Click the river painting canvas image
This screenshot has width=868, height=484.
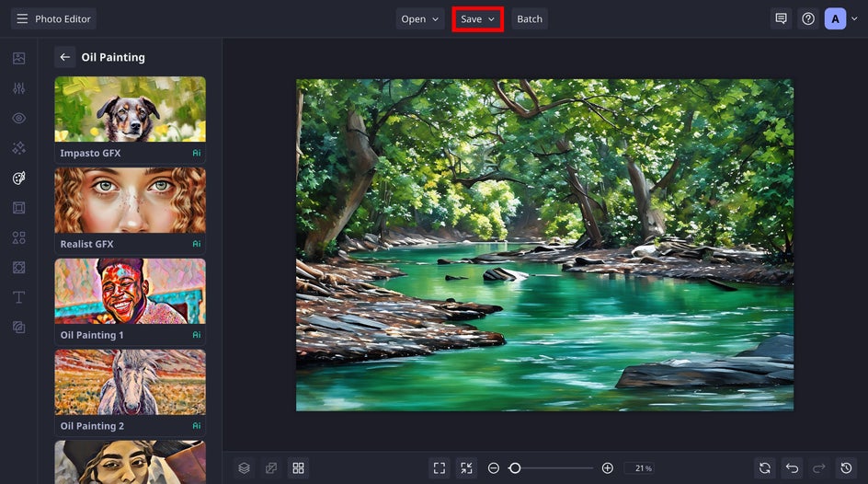544,245
